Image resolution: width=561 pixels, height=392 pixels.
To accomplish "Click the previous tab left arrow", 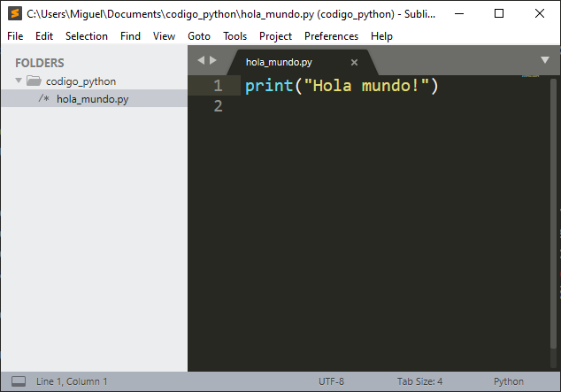I will coord(201,60).
